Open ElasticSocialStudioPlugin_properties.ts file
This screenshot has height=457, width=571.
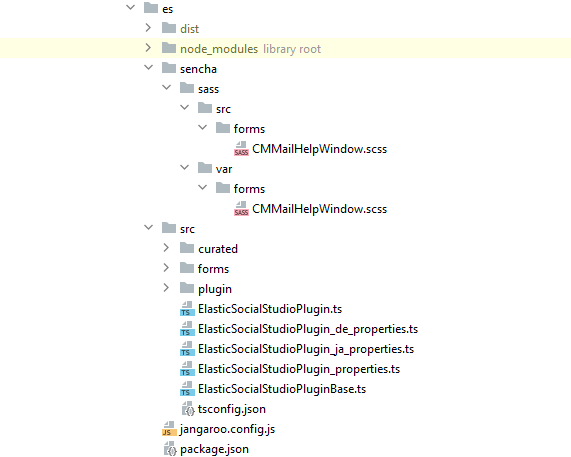point(299,369)
